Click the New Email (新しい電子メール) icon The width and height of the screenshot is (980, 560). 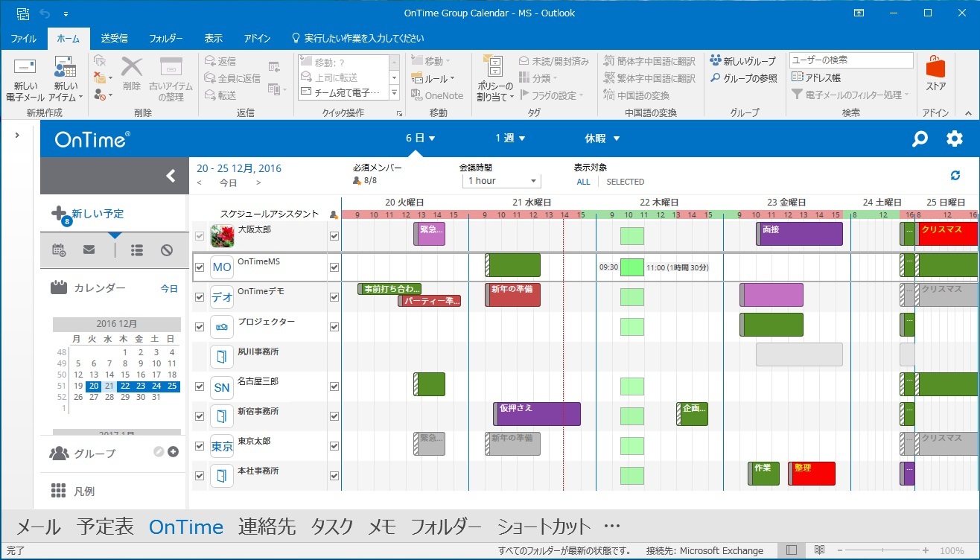tap(25, 78)
